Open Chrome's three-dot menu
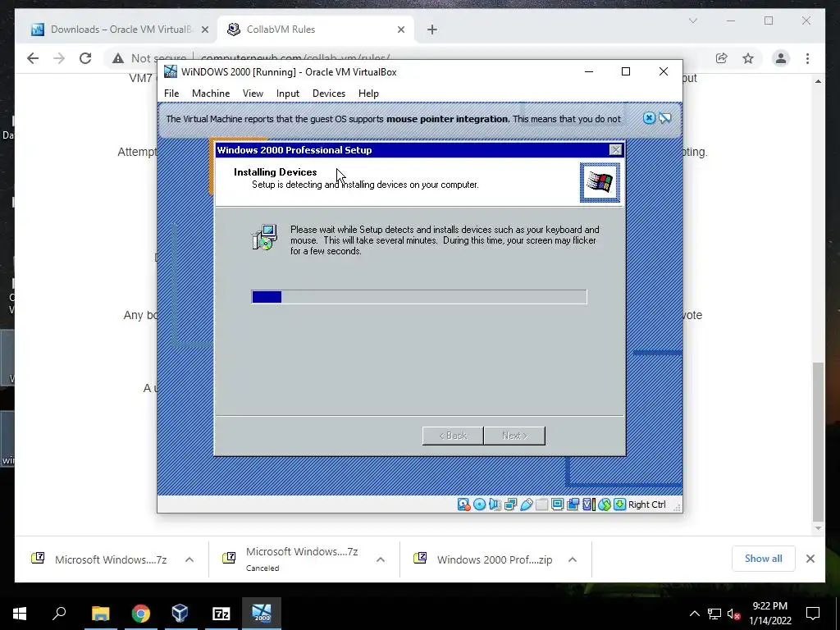This screenshot has height=630, width=840. 807,58
